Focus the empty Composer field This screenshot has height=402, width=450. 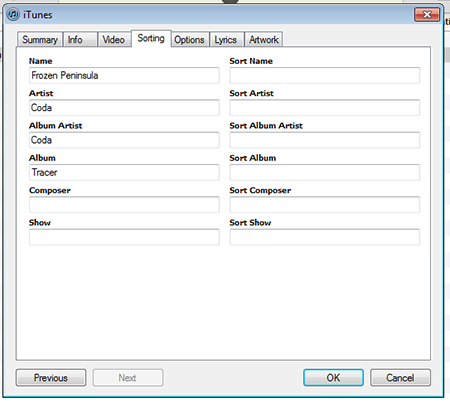pyautogui.click(x=124, y=205)
